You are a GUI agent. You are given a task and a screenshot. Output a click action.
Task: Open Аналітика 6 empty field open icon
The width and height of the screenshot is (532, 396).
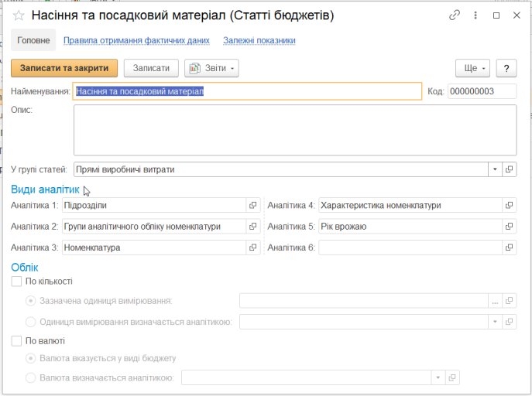pos(509,247)
